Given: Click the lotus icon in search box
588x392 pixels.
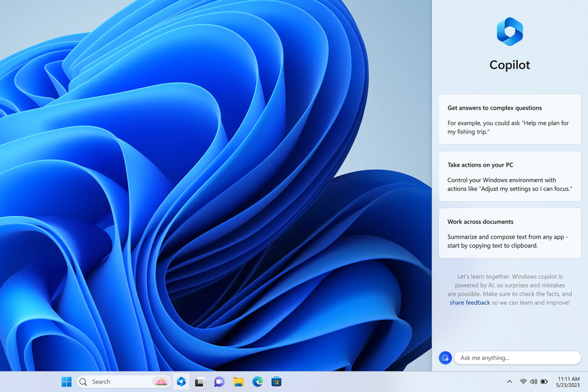Looking at the screenshot, I should [x=161, y=382].
